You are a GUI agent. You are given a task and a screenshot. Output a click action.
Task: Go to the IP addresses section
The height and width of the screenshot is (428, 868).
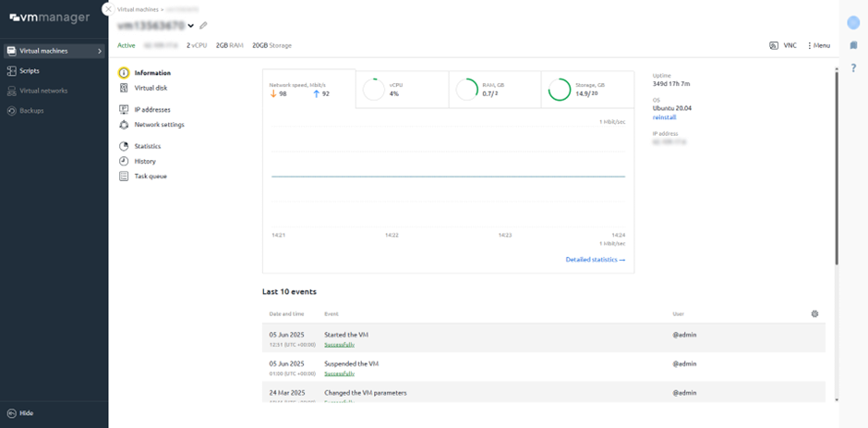click(151, 109)
